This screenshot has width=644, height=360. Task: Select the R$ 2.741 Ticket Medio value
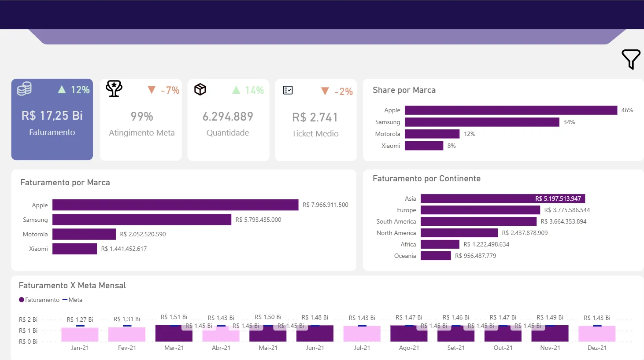(315, 118)
